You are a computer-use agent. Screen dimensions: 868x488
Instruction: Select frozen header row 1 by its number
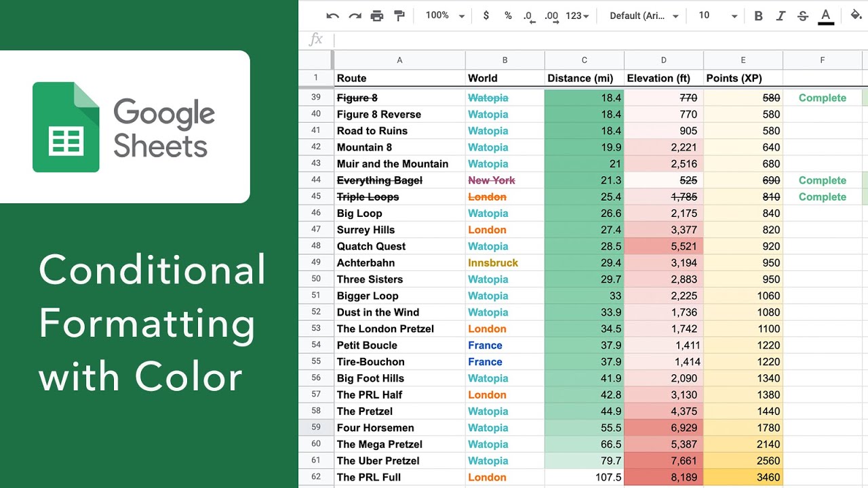pos(316,78)
